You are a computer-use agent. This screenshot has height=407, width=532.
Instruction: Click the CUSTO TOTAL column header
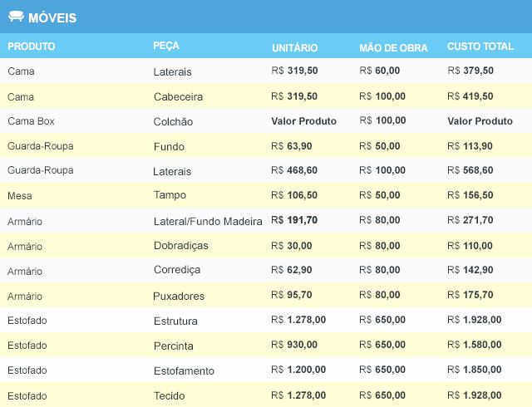pos(480,47)
